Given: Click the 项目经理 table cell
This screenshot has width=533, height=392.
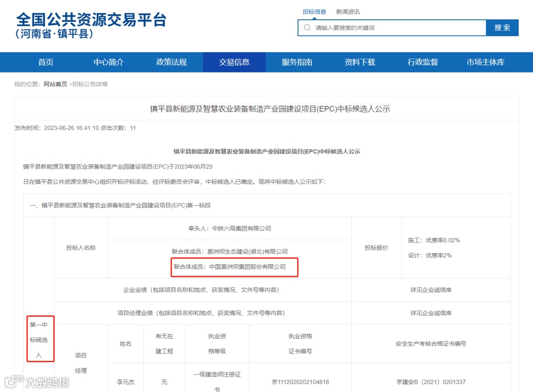Looking at the screenshot, I should click(x=81, y=363).
